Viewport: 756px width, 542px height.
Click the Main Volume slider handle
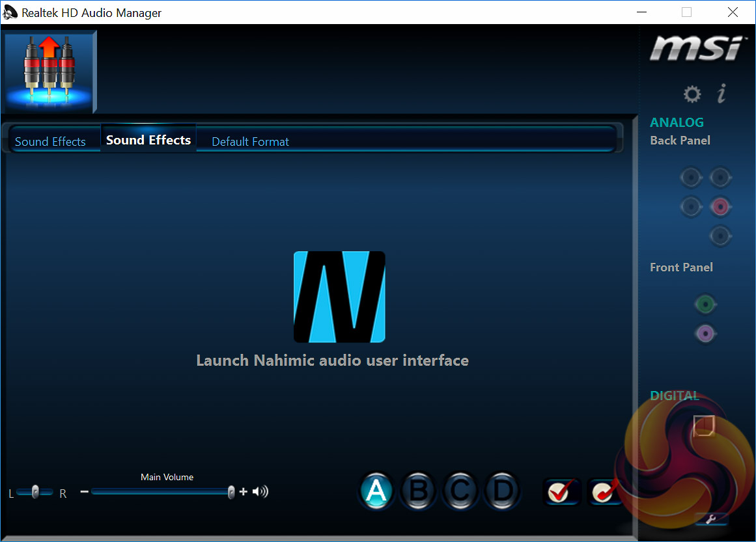coord(231,491)
